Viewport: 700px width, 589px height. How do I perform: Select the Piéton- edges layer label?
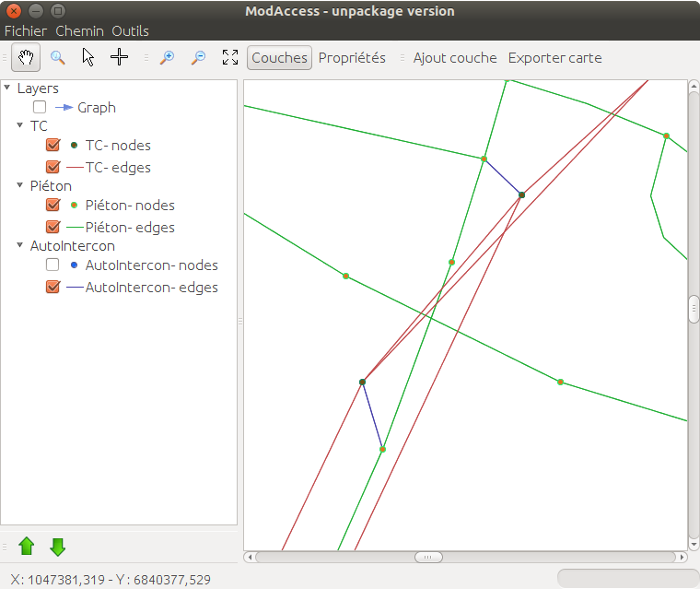pyautogui.click(x=130, y=228)
